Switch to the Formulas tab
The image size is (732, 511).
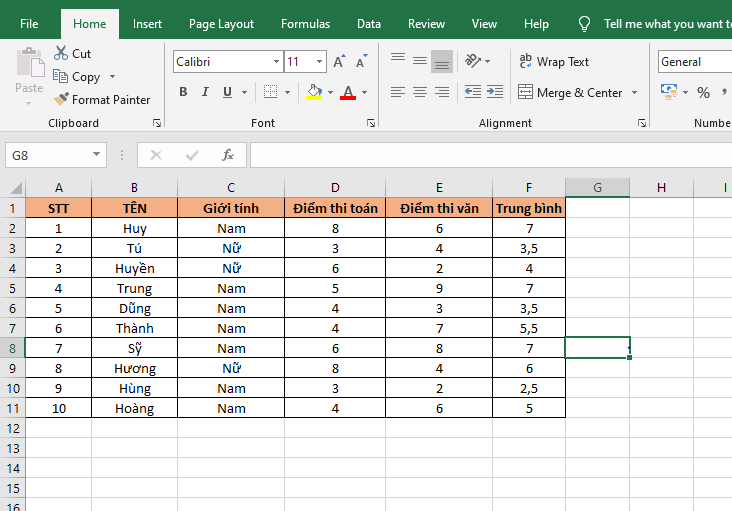(305, 24)
